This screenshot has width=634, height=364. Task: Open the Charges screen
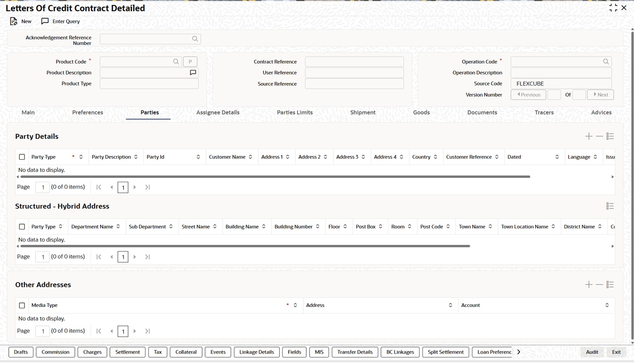click(x=92, y=352)
